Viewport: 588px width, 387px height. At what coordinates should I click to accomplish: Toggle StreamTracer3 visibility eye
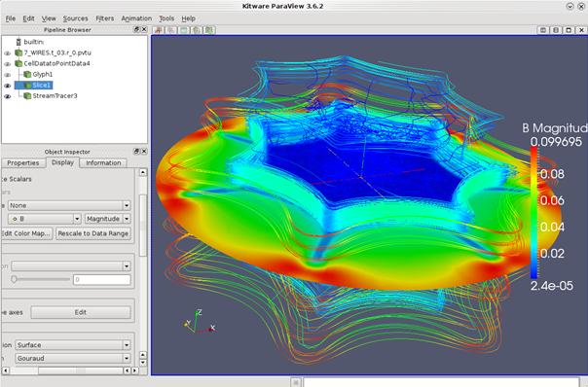(x=7, y=96)
